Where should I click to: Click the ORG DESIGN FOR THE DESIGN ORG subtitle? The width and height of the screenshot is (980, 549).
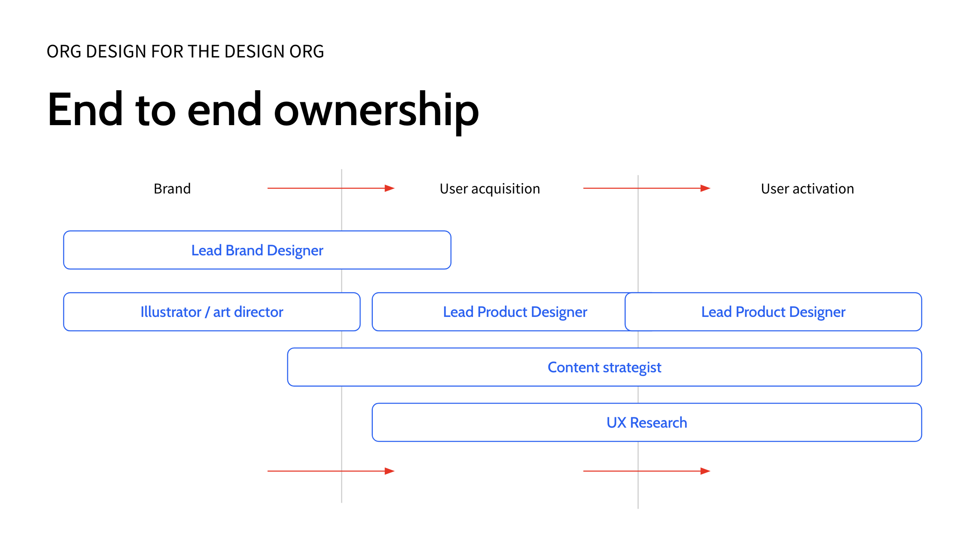(x=185, y=51)
